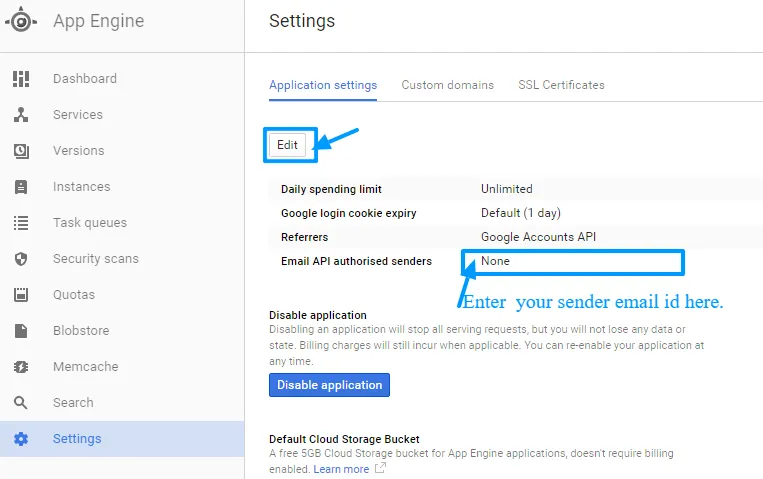Click the Dashboard grid icon
Screen dimensions: 763x479
click(x=21, y=79)
